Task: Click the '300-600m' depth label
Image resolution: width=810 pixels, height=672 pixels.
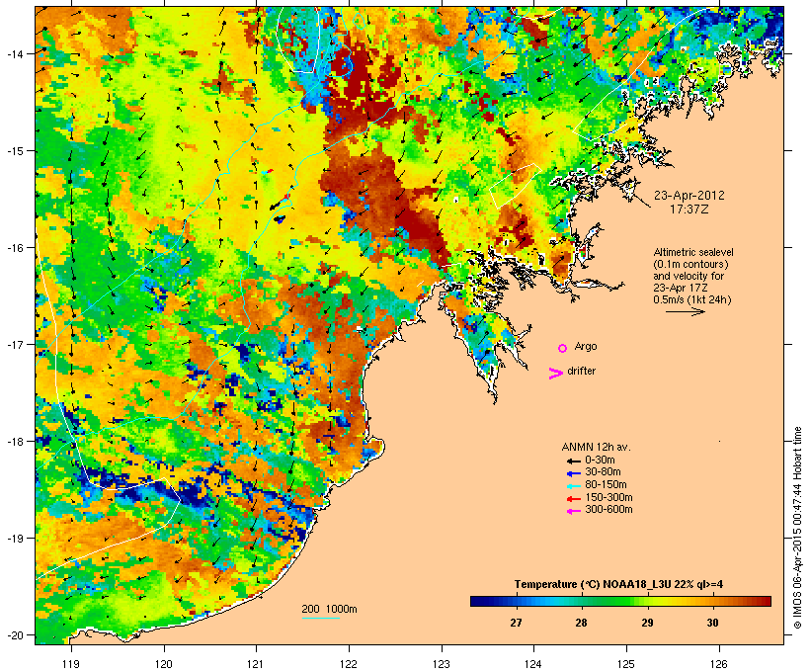Action: click(608, 510)
